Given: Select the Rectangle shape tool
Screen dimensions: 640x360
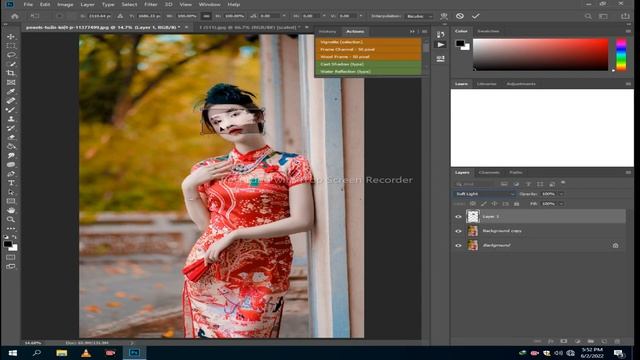Looking at the screenshot, I should point(11,201).
